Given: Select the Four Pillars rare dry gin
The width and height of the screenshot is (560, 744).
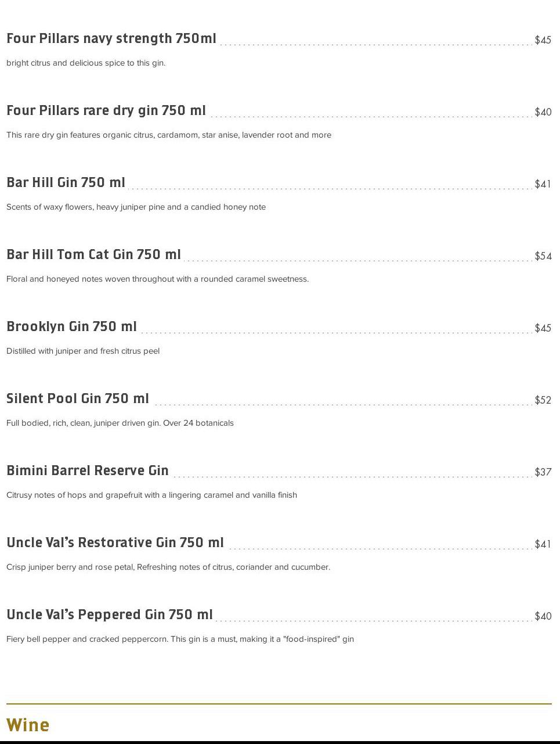Looking at the screenshot, I should pos(106,111).
